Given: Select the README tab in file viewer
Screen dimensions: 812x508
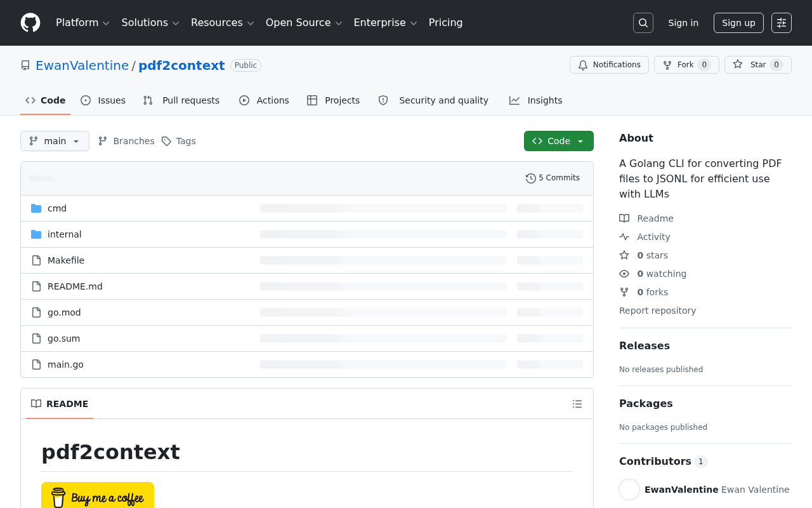Looking at the screenshot, I should (60, 404).
